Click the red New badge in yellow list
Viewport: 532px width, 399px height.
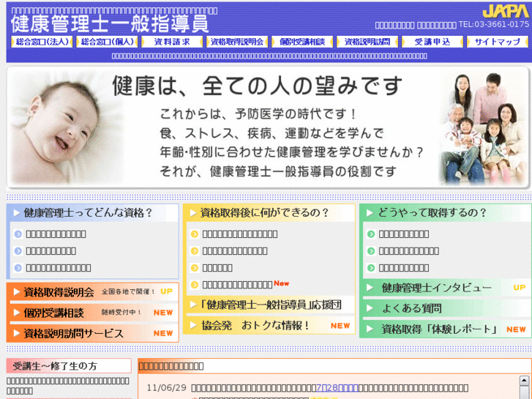pyautogui.click(x=282, y=283)
